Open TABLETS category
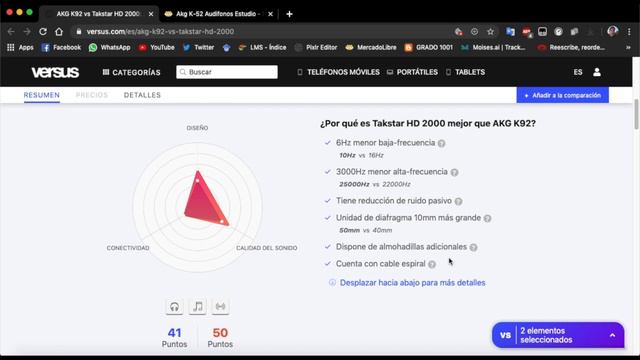640x360 pixels. pos(465,72)
